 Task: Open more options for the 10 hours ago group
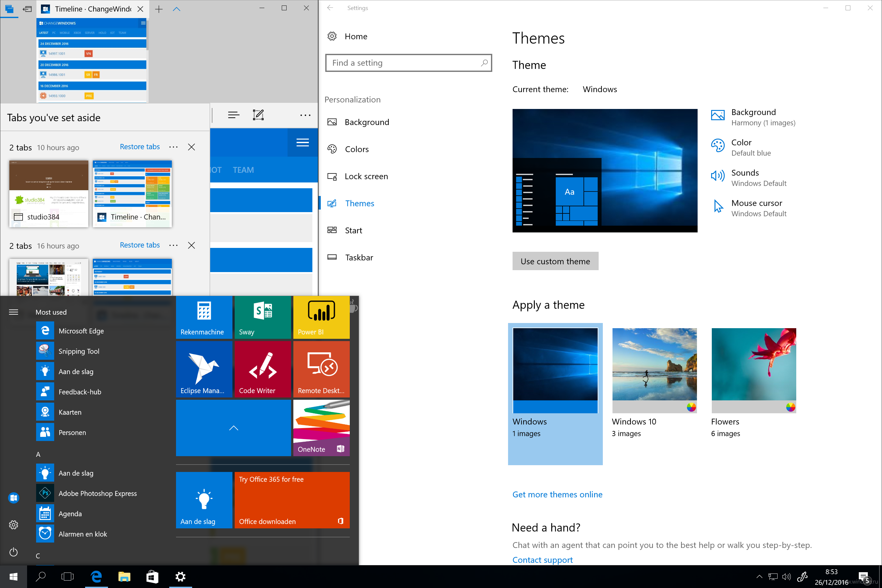(x=173, y=147)
